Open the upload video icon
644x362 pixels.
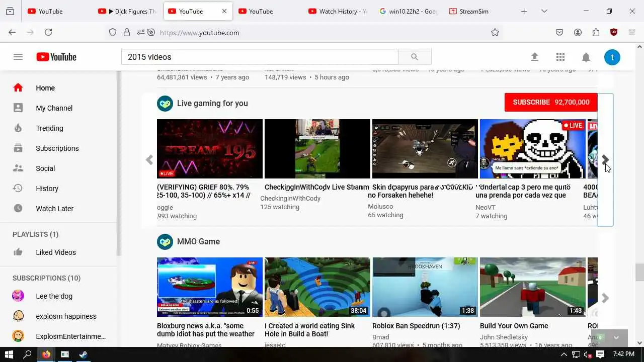(535, 57)
